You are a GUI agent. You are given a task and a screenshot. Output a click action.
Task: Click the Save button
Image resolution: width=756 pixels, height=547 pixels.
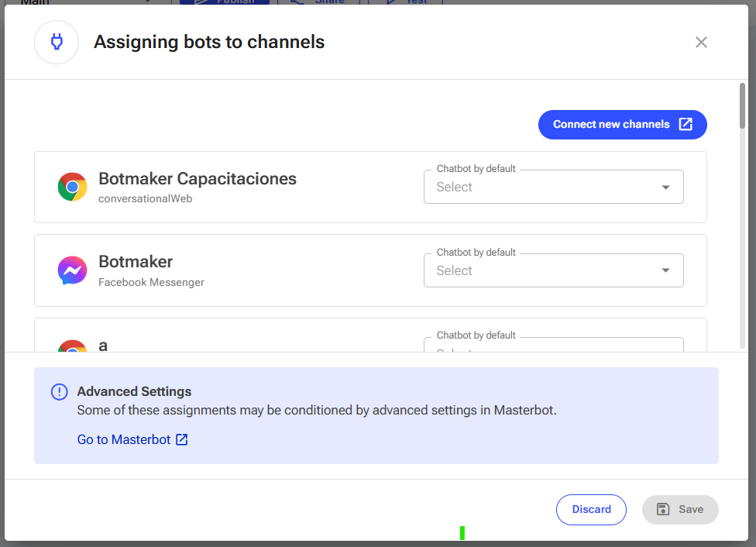[680, 509]
